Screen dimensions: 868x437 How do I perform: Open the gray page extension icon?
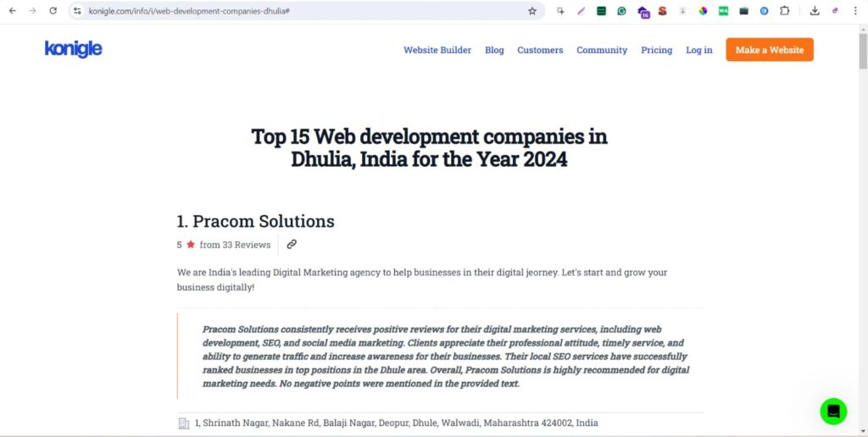[682, 10]
